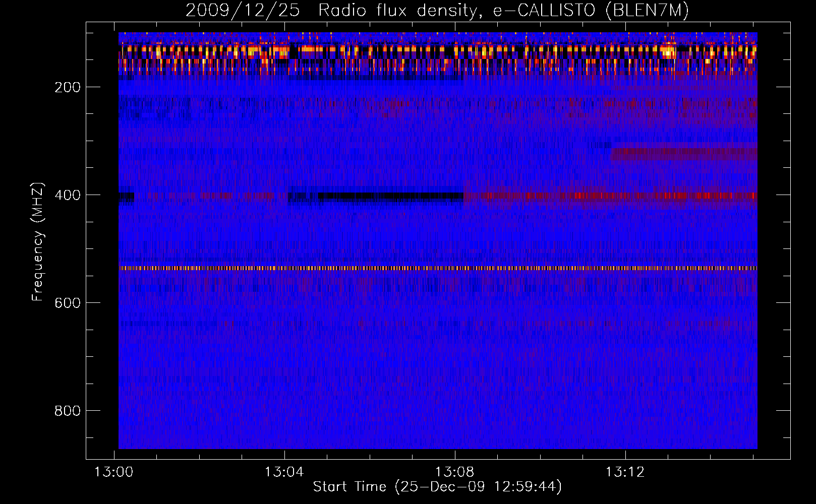Click the 400 frequency tick label

pyautogui.click(x=68, y=195)
